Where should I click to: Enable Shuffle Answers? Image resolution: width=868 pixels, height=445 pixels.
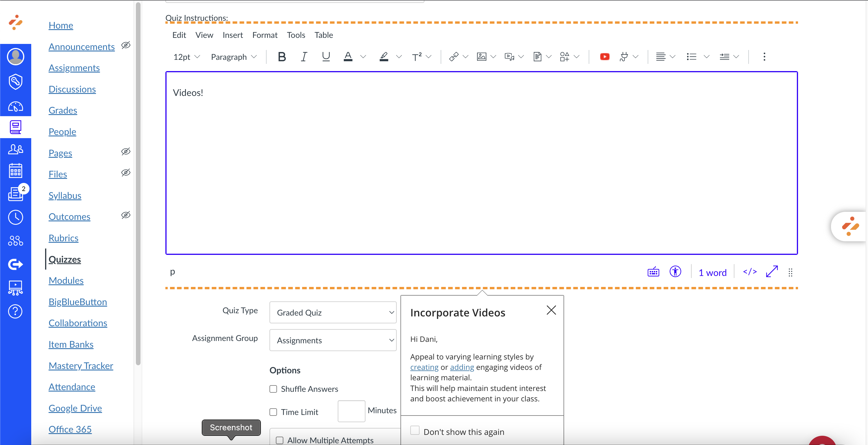[x=273, y=389]
